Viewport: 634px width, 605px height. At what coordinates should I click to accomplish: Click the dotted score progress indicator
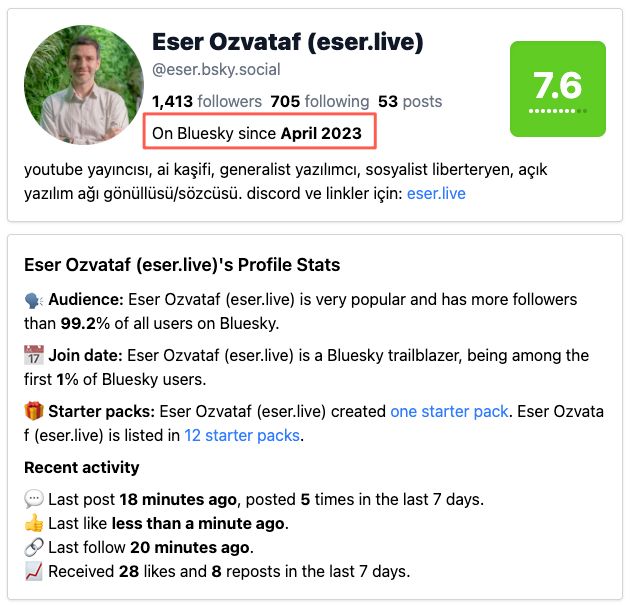[558, 111]
